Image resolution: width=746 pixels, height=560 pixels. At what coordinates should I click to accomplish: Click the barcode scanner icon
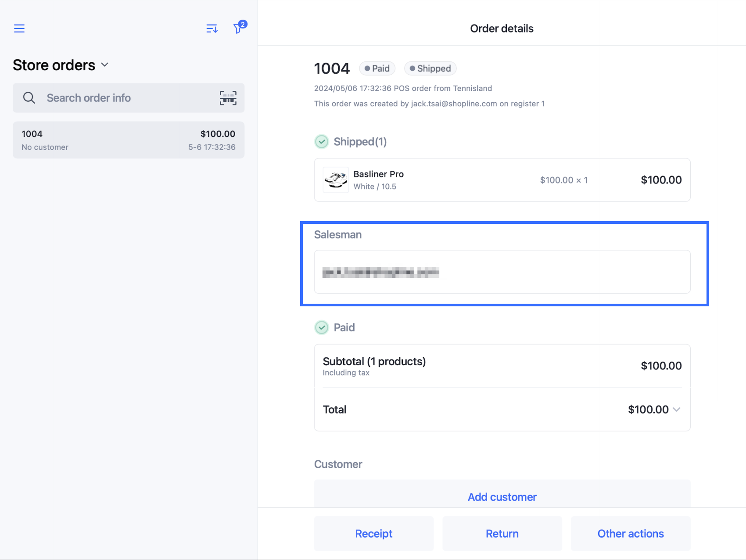pos(228,98)
